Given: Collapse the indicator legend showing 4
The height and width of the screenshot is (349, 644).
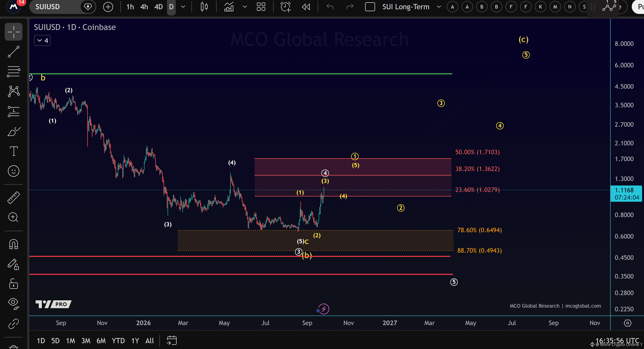Looking at the screenshot, I should [x=42, y=40].
